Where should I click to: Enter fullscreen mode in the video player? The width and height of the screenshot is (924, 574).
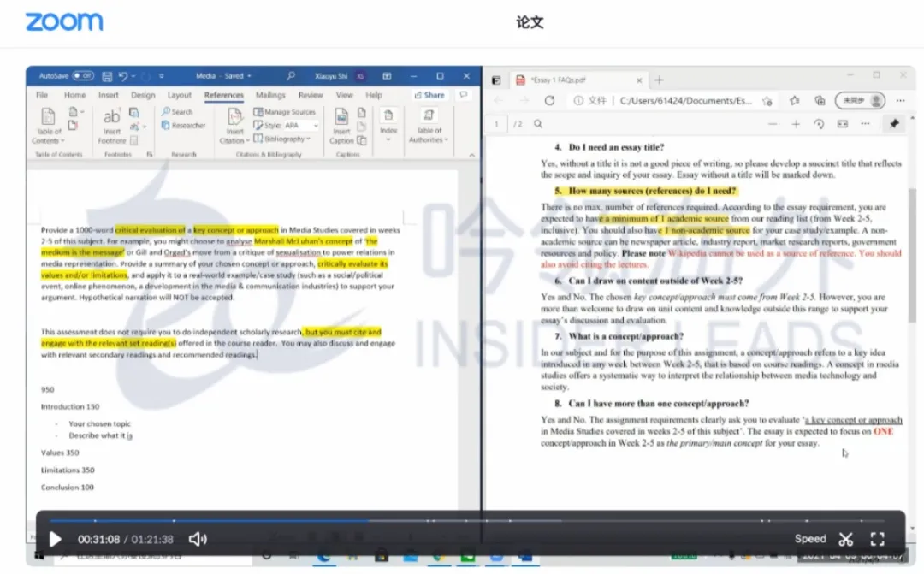pos(877,539)
